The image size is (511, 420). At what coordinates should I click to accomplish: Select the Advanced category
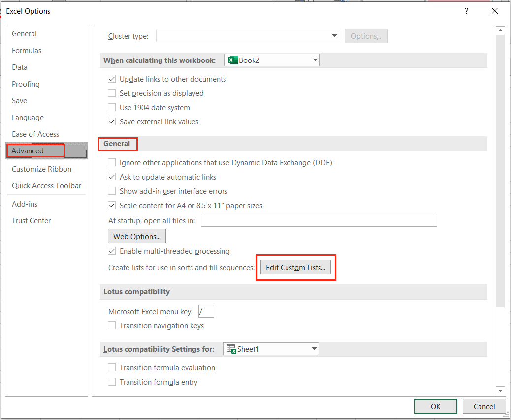(47, 151)
